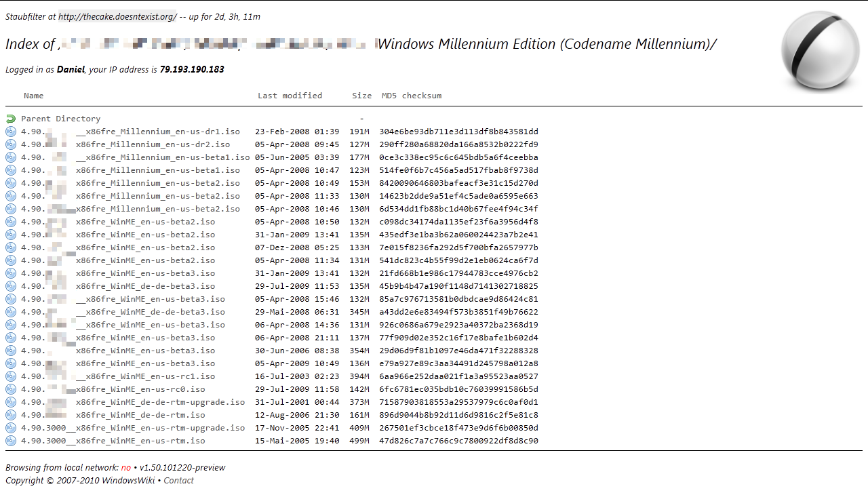Sort by the Name column header

click(x=34, y=96)
